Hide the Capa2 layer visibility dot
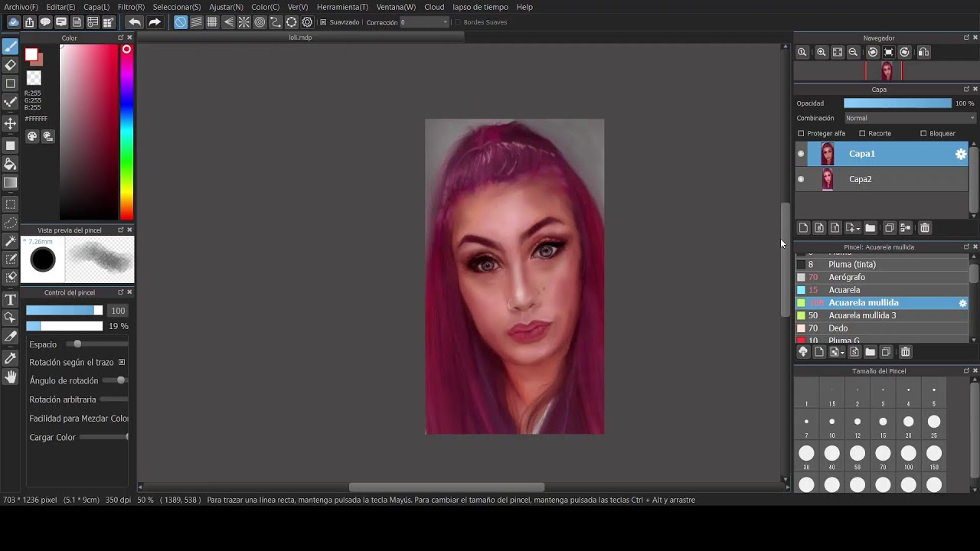The width and height of the screenshot is (980, 551). coord(801,179)
